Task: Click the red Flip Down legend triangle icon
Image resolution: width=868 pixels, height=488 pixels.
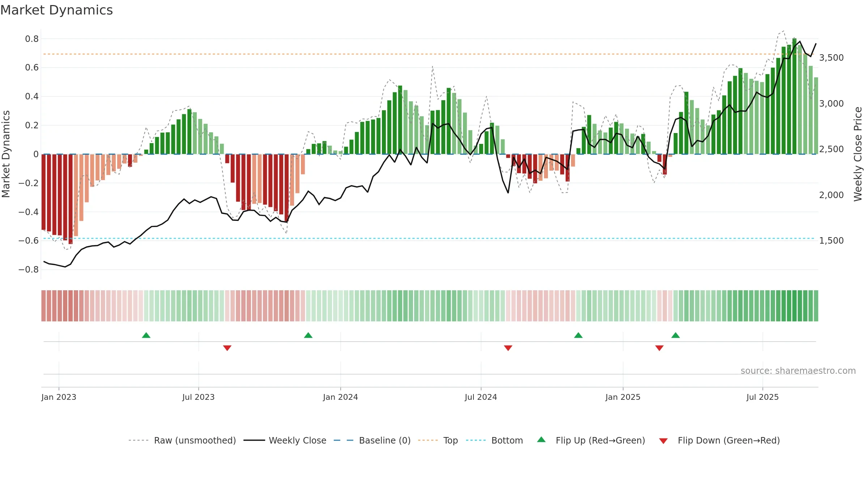Action: point(663,441)
